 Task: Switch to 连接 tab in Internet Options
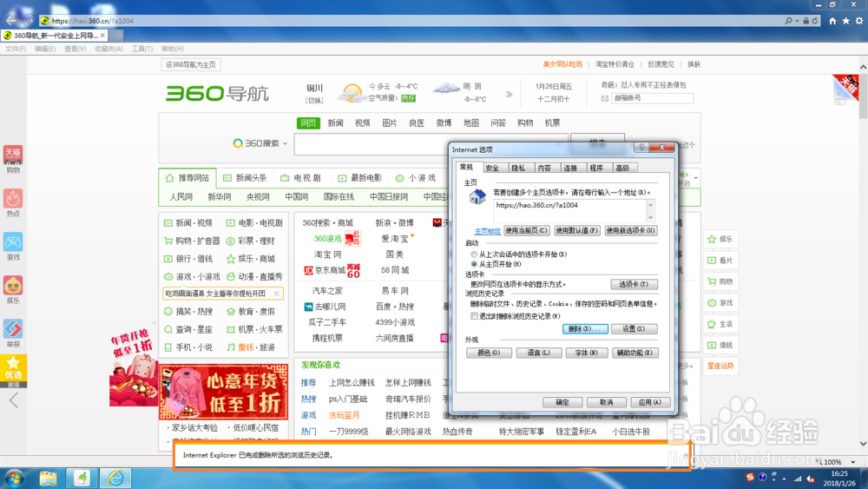(x=570, y=168)
